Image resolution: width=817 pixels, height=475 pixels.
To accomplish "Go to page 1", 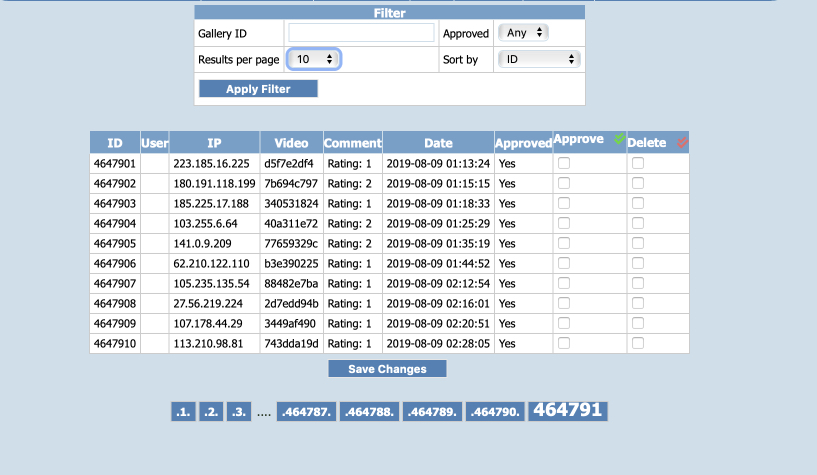I will click(x=183, y=411).
